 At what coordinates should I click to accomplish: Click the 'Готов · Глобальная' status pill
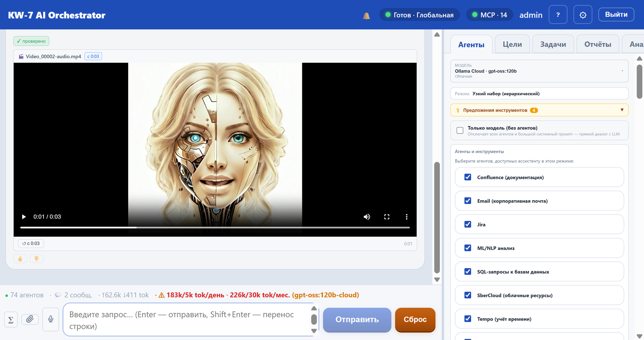click(420, 15)
